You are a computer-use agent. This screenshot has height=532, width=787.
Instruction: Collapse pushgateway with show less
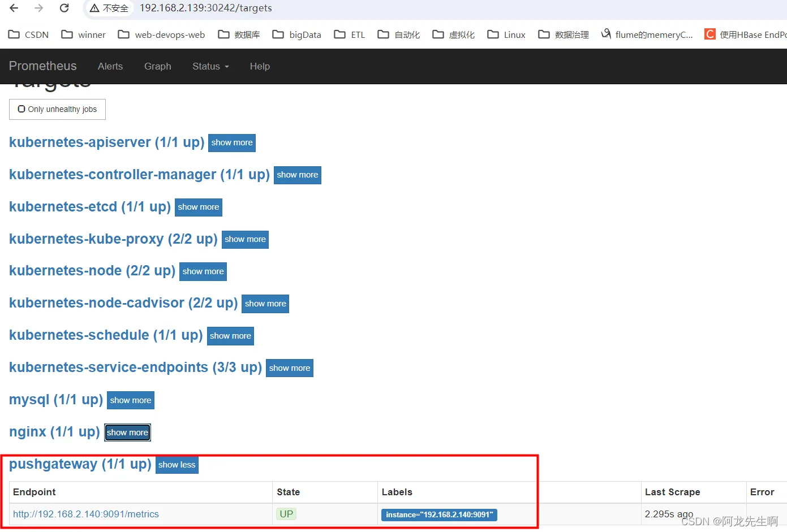tap(177, 465)
